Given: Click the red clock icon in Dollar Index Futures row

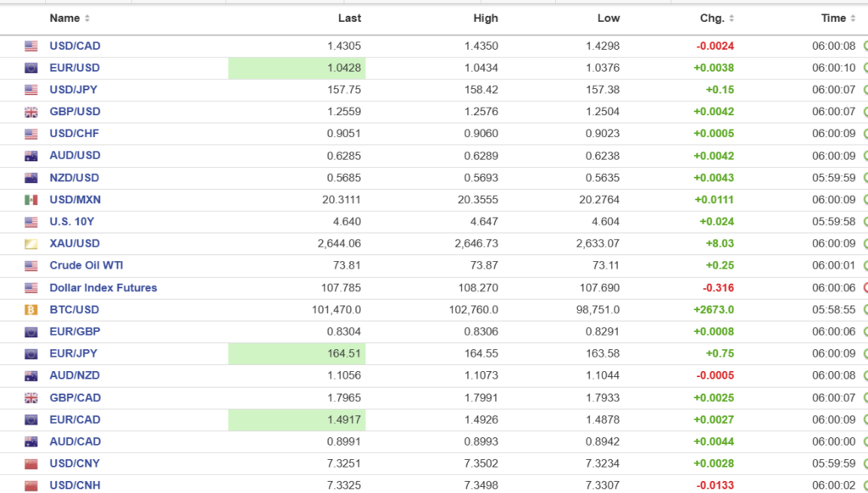Looking at the screenshot, I should click(x=865, y=288).
